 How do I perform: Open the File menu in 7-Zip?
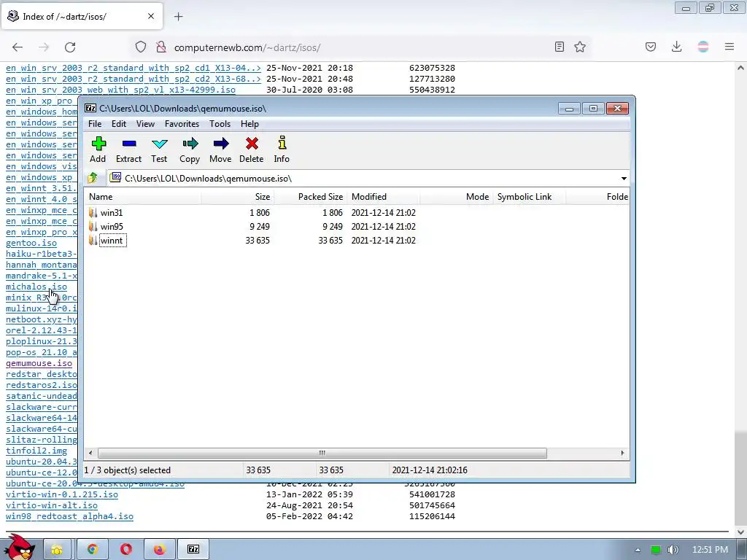[95, 124]
